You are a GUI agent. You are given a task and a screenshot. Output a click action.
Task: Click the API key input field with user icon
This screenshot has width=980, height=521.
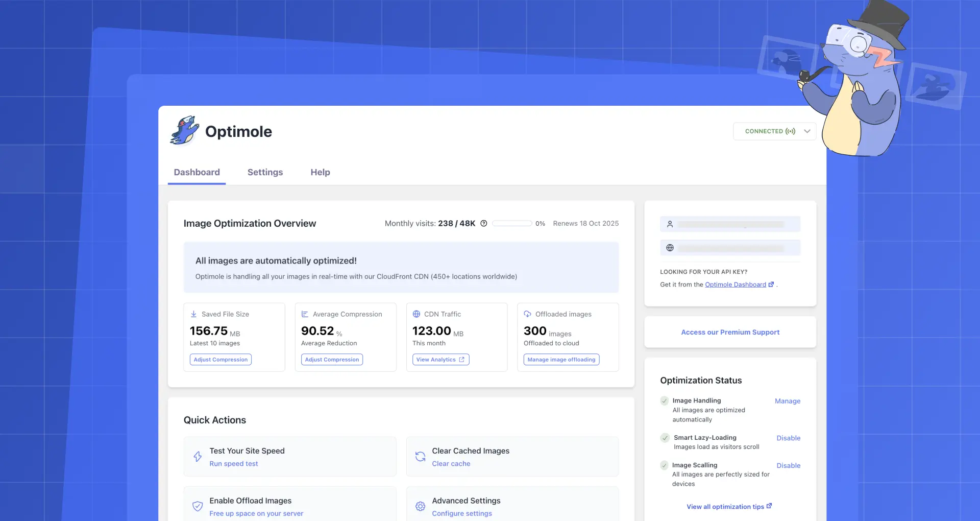tap(730, 224)
